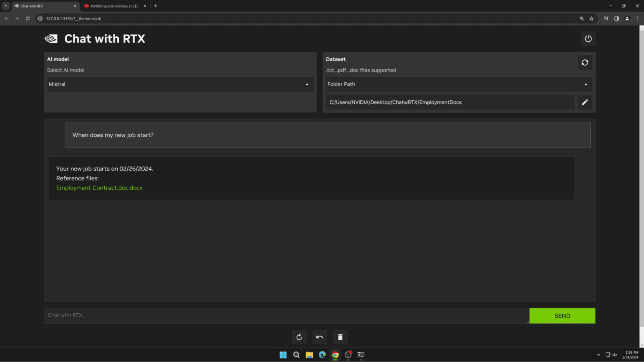This screenshot has width=644, height=362.
Task: Open File Explorer from the taskbar
Action: tap(309, 355)
